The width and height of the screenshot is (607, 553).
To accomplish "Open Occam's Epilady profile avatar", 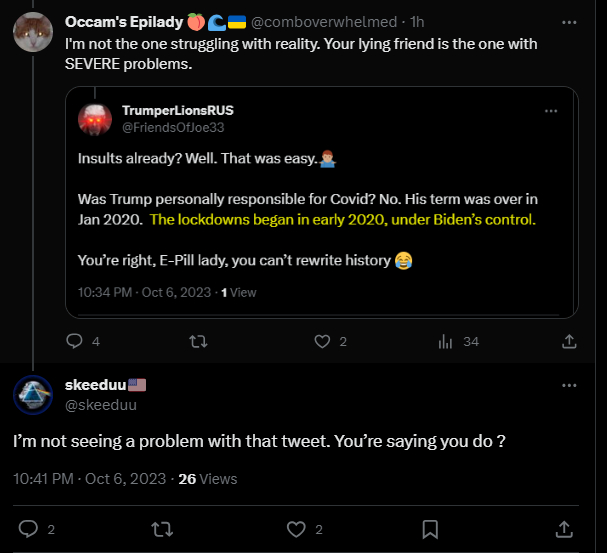I will coord(33,32).
